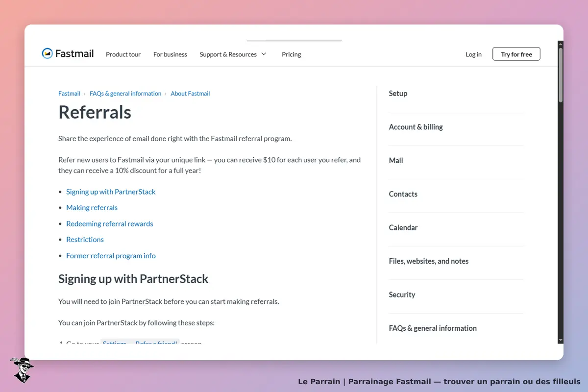Image resolution: width=588 pixels, height=392 pixels.
Task: Open FAQs & general information breadcrumb
Action: [x=125, y=94]
